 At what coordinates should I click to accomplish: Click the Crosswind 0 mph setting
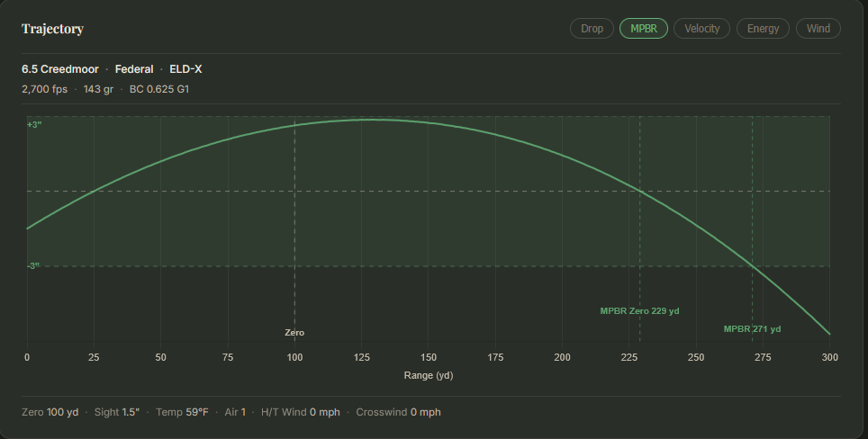[398, 412]
